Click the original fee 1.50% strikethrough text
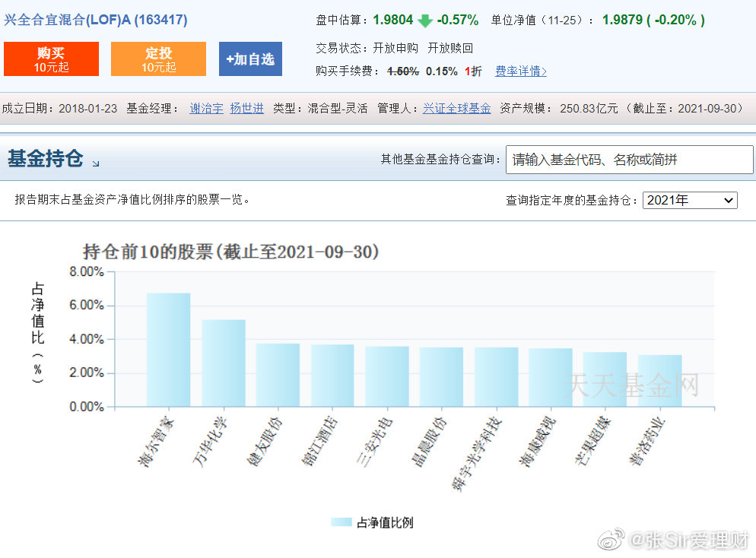The width and height of the screenshot is (756, 558). [x=403, y=71]
